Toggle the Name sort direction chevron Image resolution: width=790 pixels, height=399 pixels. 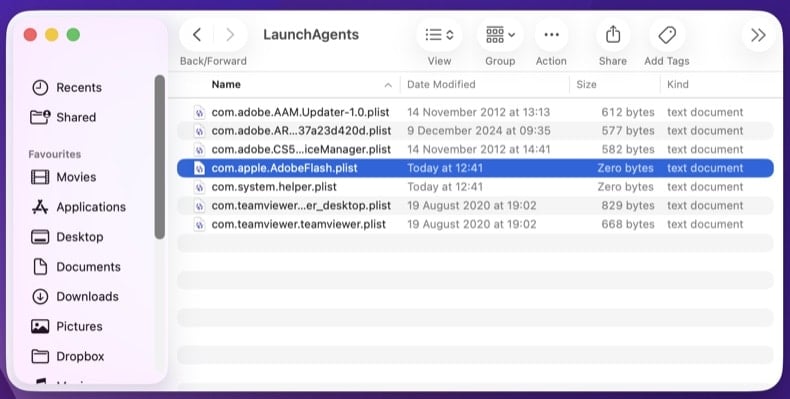tap(388, 85)
